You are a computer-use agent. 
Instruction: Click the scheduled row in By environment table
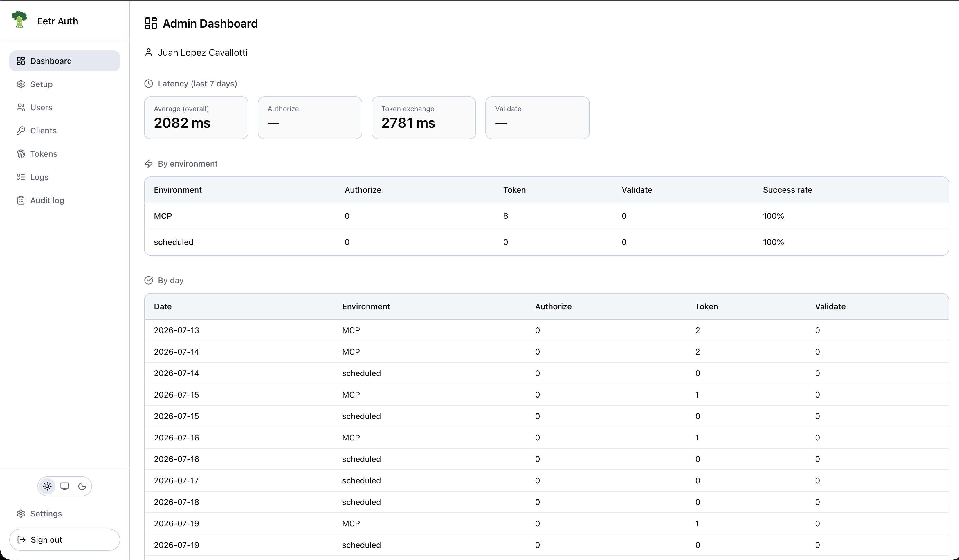tap(546, 242)
